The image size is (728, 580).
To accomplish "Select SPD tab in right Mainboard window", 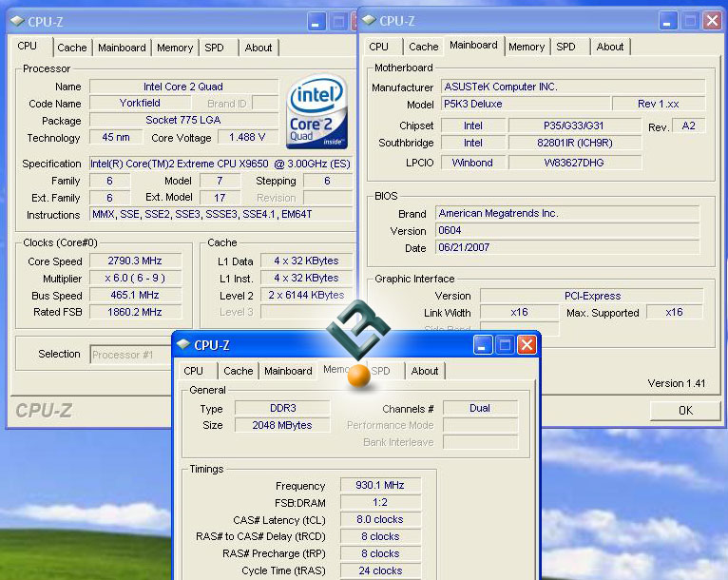I will point(565,47).
